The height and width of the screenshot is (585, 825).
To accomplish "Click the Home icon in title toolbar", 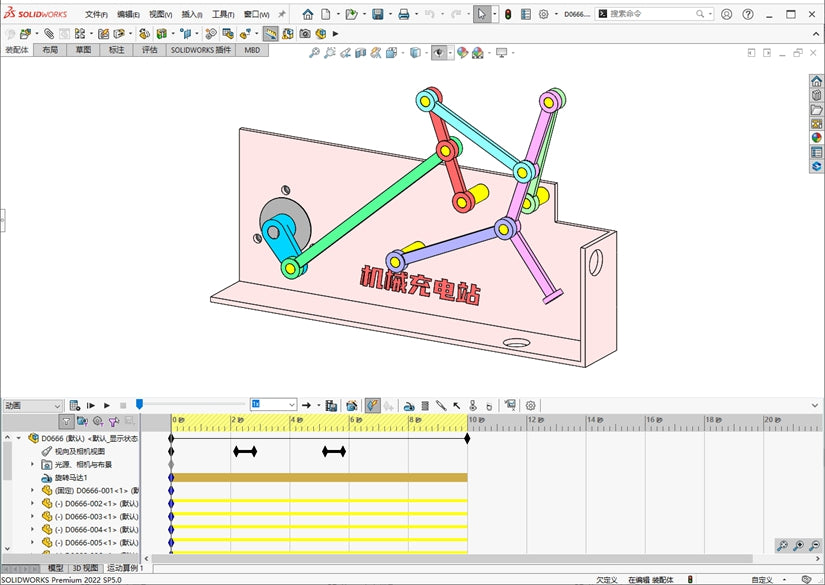I will pos(308,14).
